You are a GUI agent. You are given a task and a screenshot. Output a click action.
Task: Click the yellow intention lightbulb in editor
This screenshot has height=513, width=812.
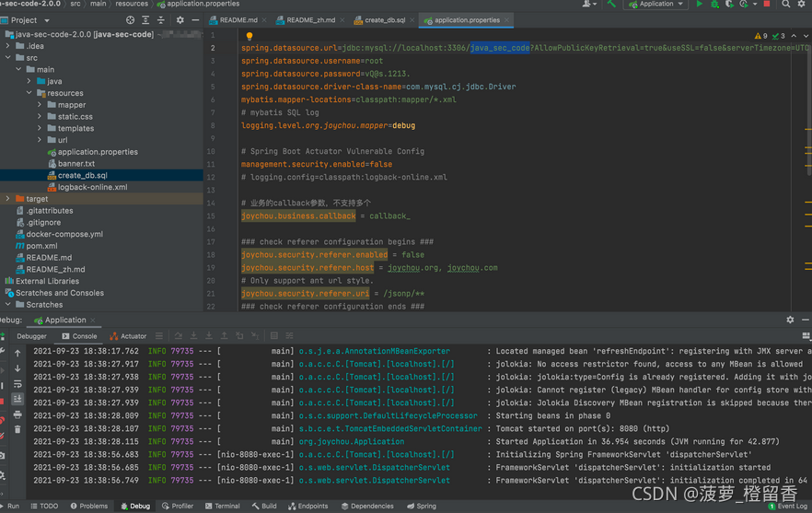pyautogui.click(x=249, y=36)
